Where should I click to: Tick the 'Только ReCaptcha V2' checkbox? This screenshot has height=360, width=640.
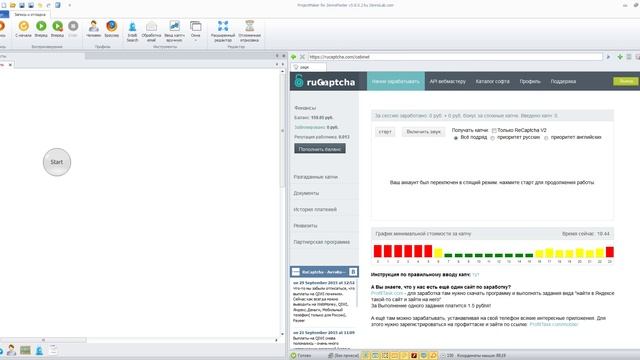point(494,131)
